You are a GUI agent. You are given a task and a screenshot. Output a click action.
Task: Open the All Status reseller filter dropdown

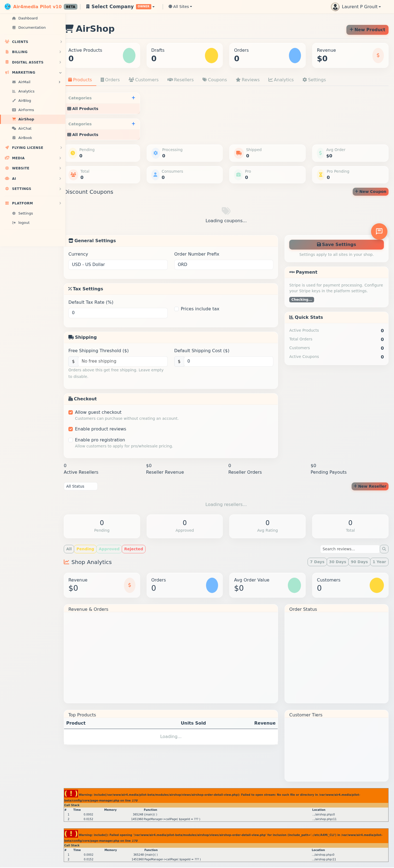pyautogui.click(x=80, y=486)
